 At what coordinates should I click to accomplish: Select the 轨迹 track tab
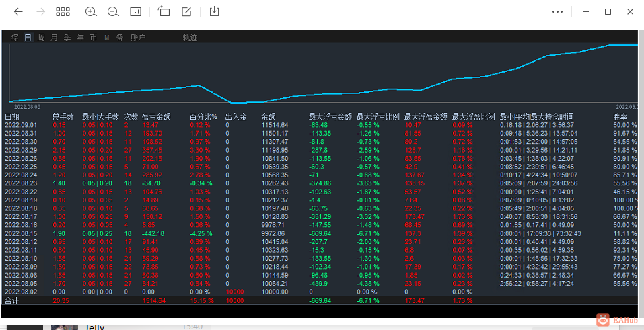pyautogui.click(x=190, y=38)
